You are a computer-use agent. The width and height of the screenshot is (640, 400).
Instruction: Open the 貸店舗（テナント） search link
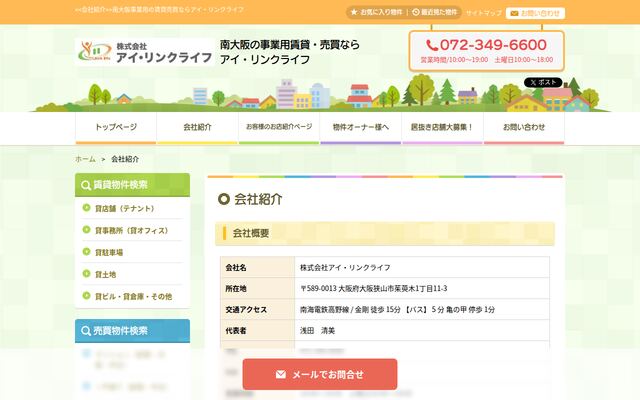coord(124,209)
